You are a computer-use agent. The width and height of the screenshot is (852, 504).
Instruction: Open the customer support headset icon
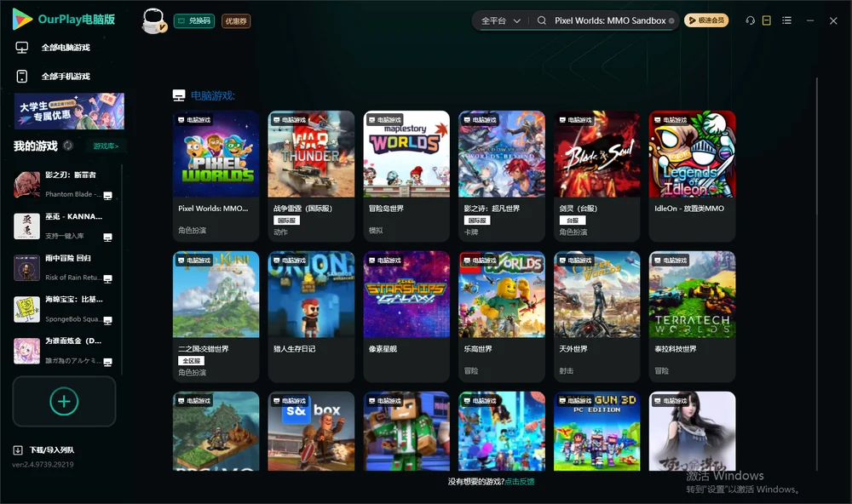pos(751,20)
